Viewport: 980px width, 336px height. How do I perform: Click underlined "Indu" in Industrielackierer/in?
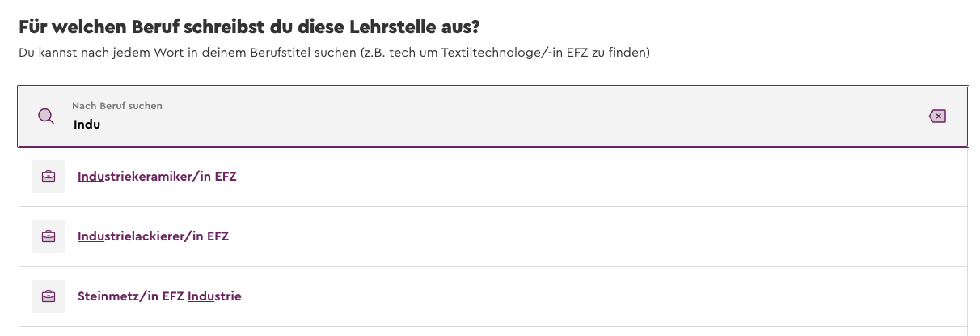(91, 236)
